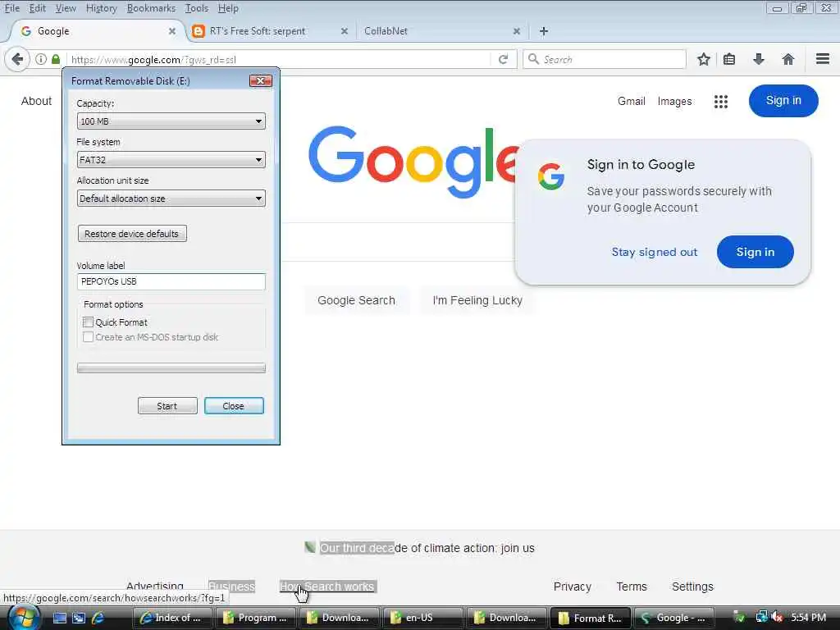The image size is (840, 630).
Task: Open the Terms footer link
Action: tap(632, 587)
